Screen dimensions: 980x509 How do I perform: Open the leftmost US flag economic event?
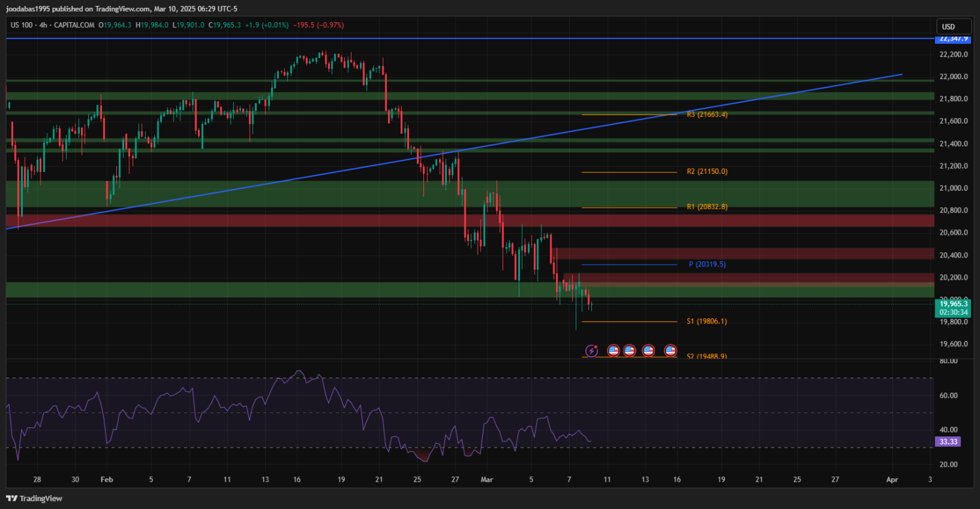click(x=613, y=351)
